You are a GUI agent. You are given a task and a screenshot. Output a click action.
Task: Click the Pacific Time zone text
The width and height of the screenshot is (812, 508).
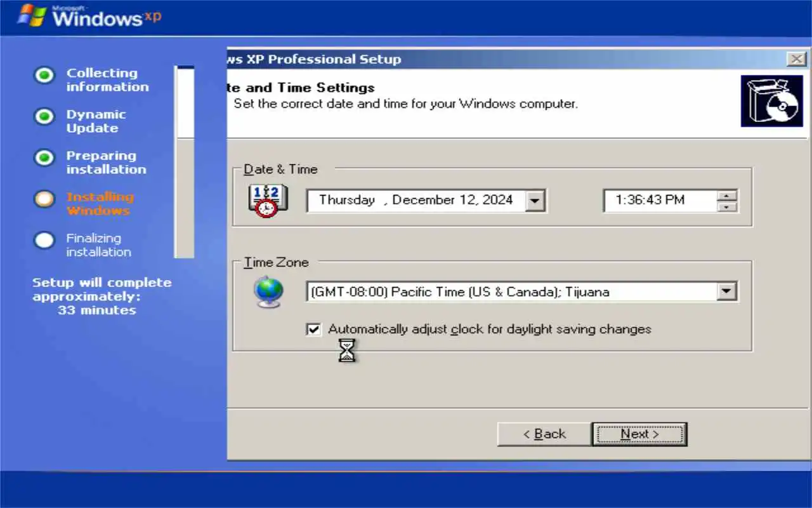pyautogui.click(x=460, y=292)
